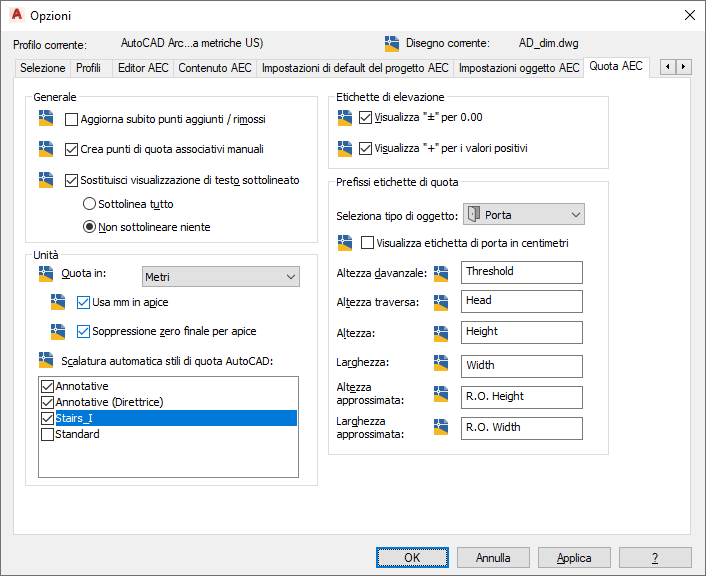The height and width of the screenshot is (576, 706).
Task: Click door icon in object type dropdown
Action: pos(474,214)
